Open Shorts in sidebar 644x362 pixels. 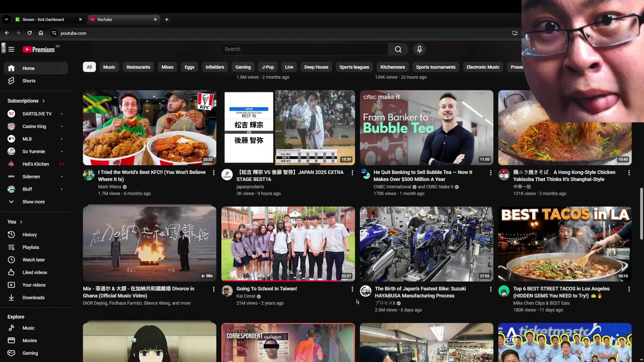pos(35,81)
